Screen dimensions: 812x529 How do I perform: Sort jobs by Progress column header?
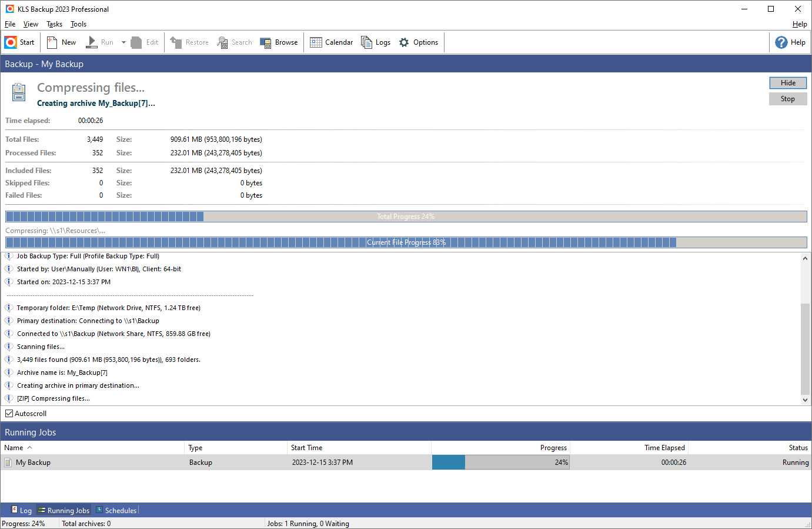(x=500, y=448)
